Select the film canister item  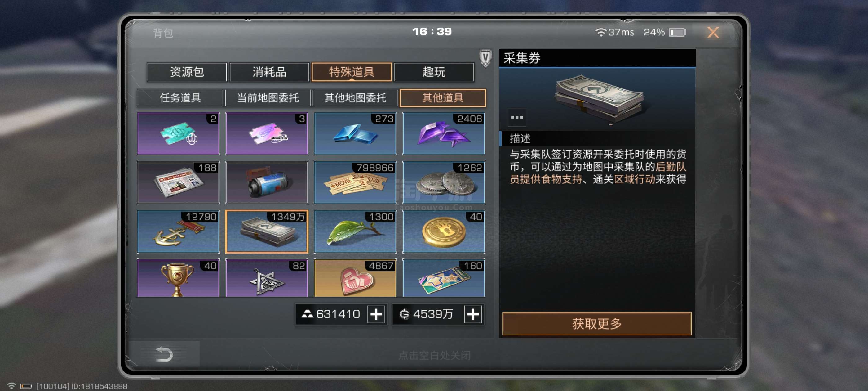(267, 182)
